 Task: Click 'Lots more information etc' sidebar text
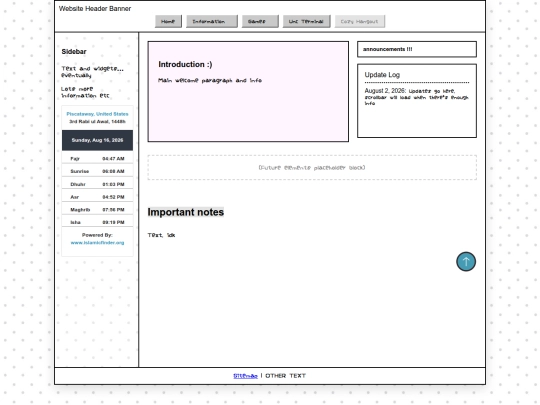(85, 92)
